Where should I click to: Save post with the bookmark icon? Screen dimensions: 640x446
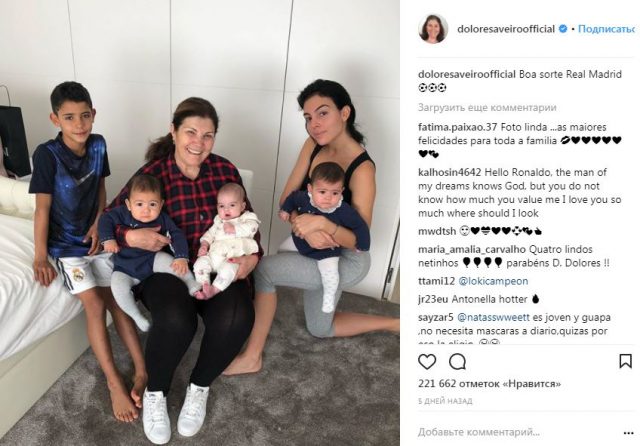tap(625, 361)
